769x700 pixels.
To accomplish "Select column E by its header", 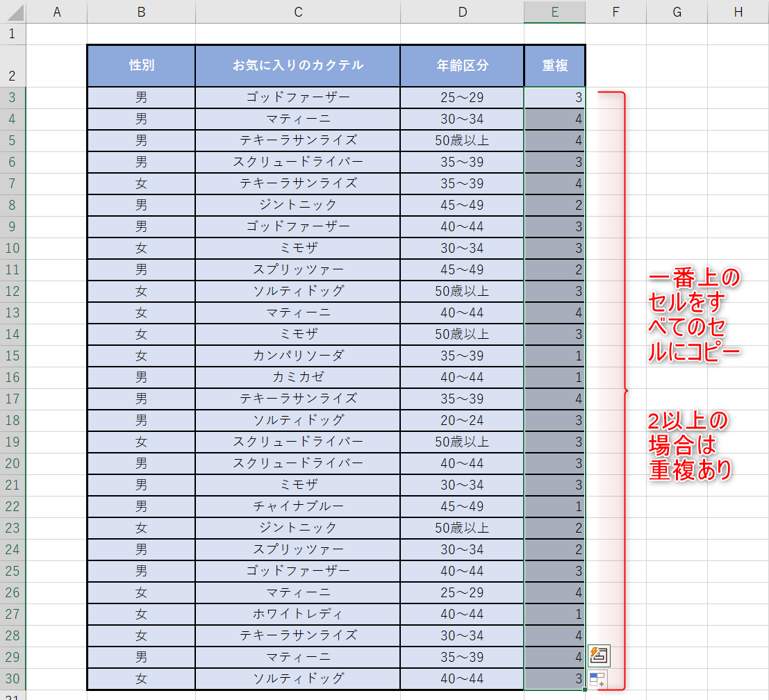I will [554, 12].
